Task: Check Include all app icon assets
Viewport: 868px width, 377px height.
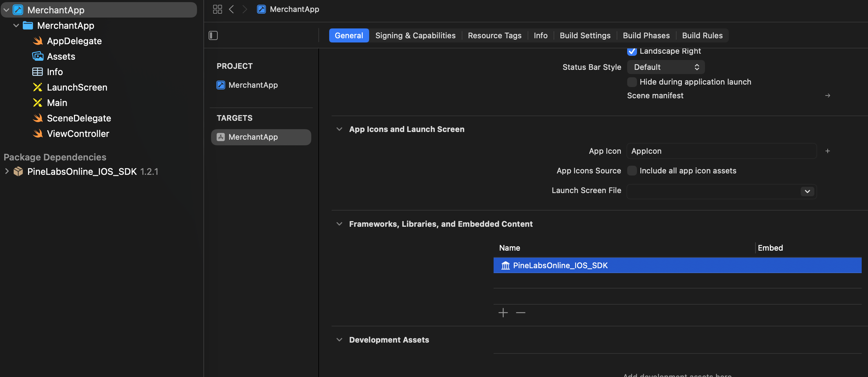Action: (632, 171)
